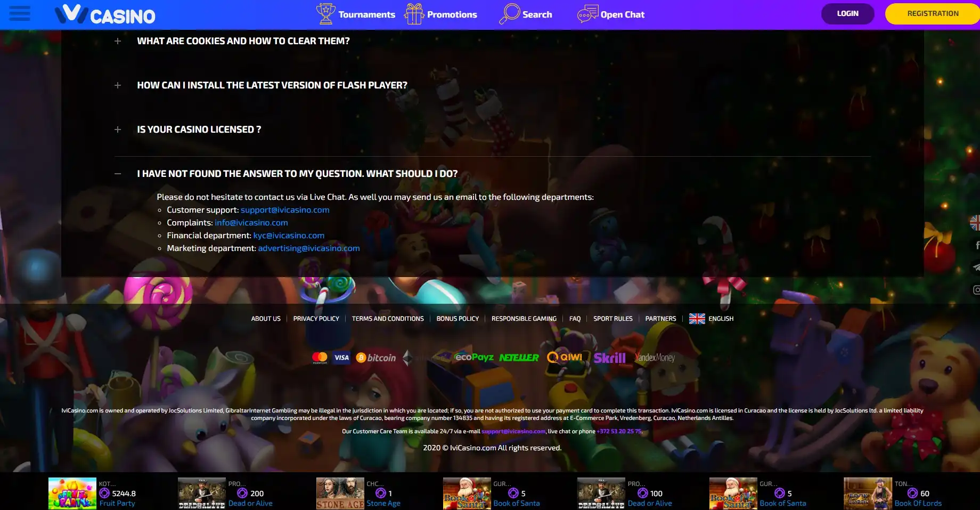Viewport: 980px width, 510px height.
Task: Expand the Flash Player FAQ question
Action: coord(272,85)
